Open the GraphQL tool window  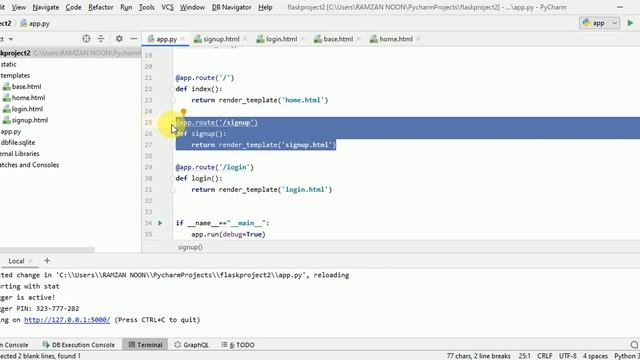click(x=191, y=345)
